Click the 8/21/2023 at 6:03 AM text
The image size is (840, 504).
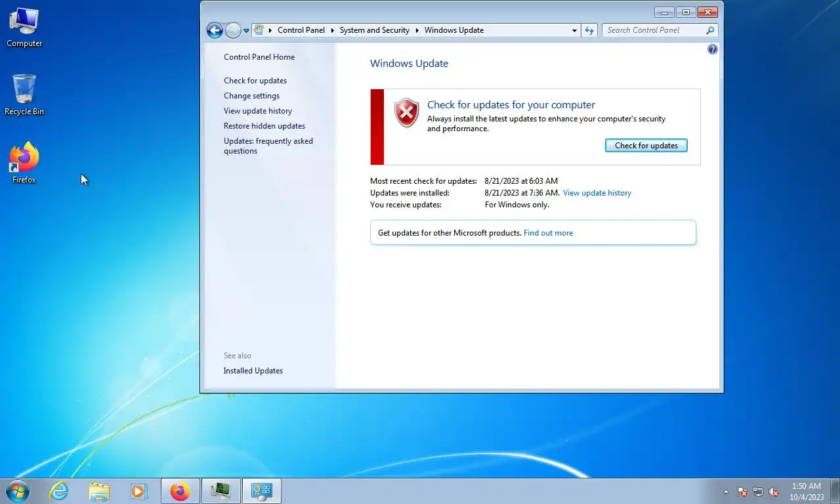tap(521, 181)
